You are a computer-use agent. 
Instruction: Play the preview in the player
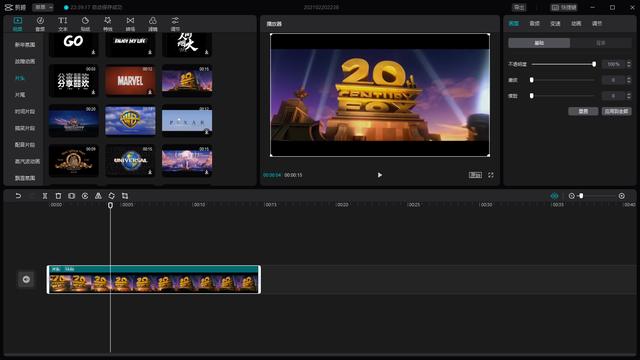(380, 175)
